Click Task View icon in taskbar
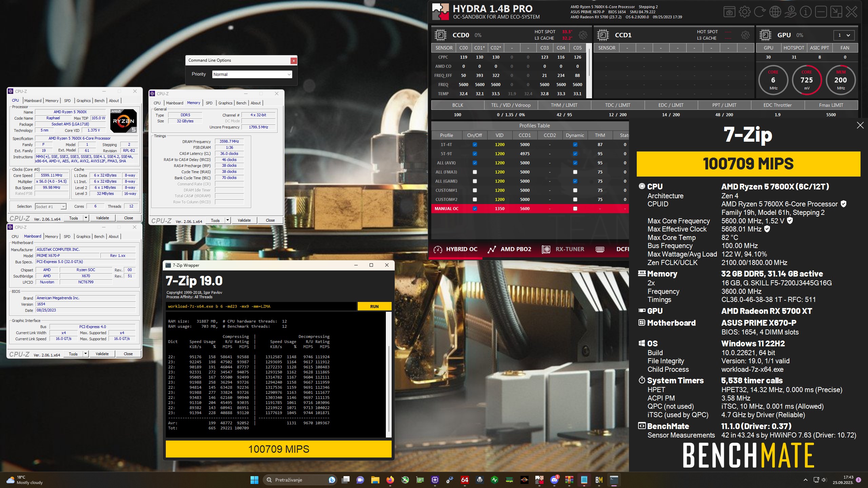Image resolution: width=868 pixels, height=488 pixels. coord(346,480)
